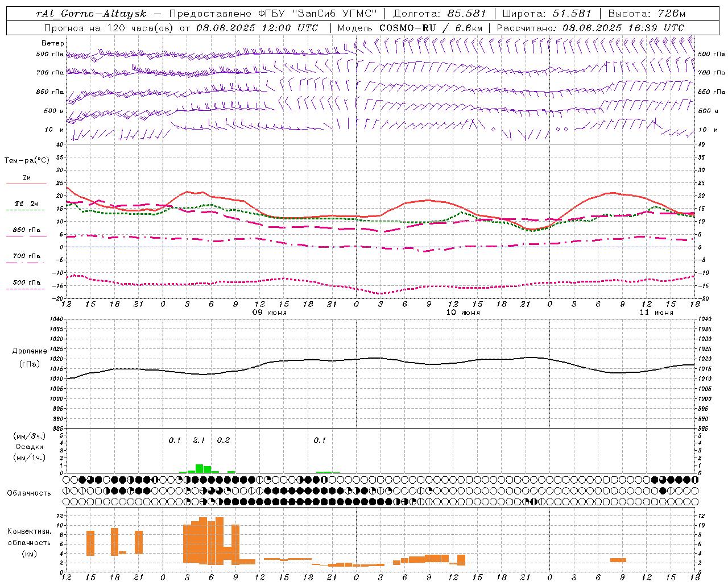
Task: Click the 0.2 precipitation amount value
Action: [224, 440]
